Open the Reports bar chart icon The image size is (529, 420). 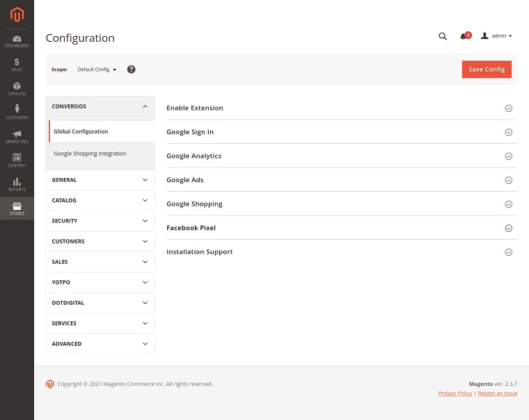pos(17,184)
